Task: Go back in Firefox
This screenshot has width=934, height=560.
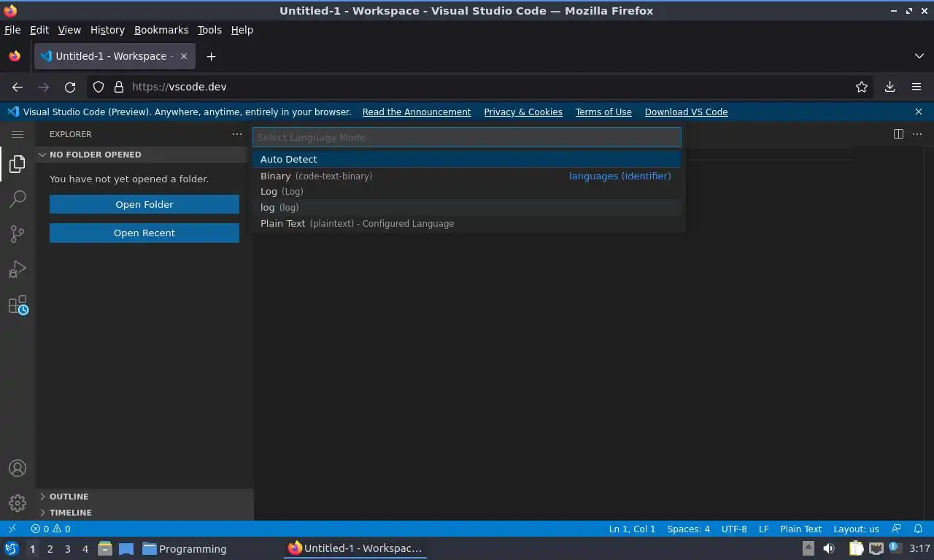Action: pyautogui.click(x=18, y=87)
